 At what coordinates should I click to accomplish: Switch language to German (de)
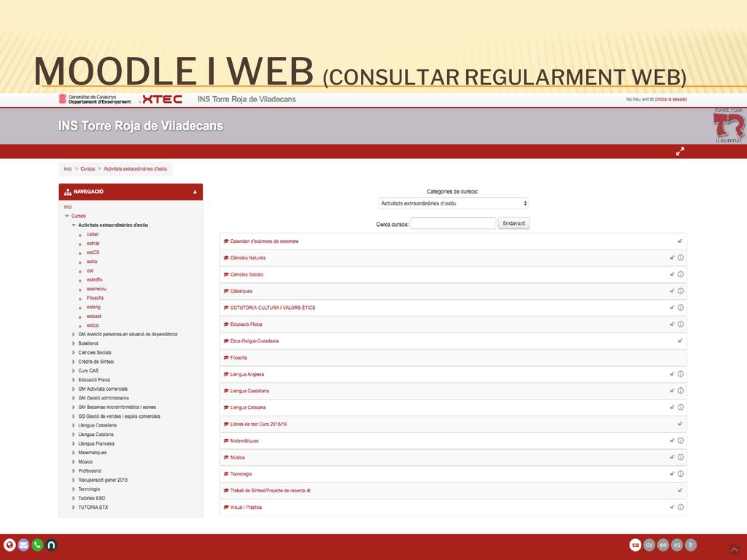click(649, 545)
